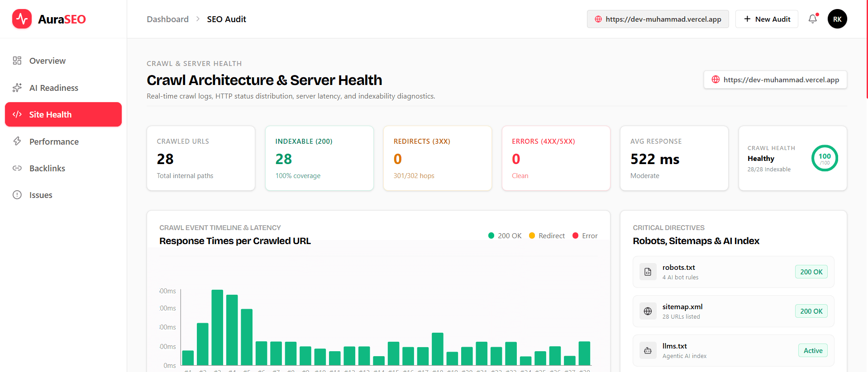The image size is (868, 372).
Task: Click the SEO Audit breadcrumb text
Action: pos(226,19)
